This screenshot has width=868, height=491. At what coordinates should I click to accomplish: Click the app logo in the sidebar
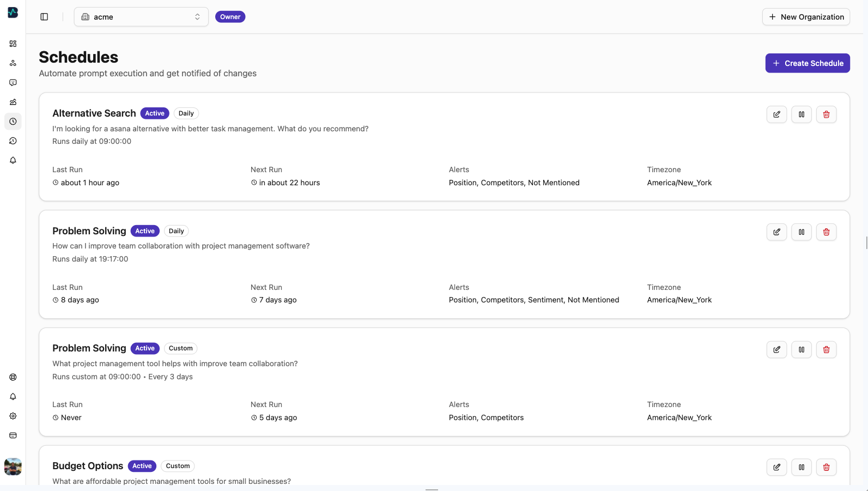pos(13,12)
